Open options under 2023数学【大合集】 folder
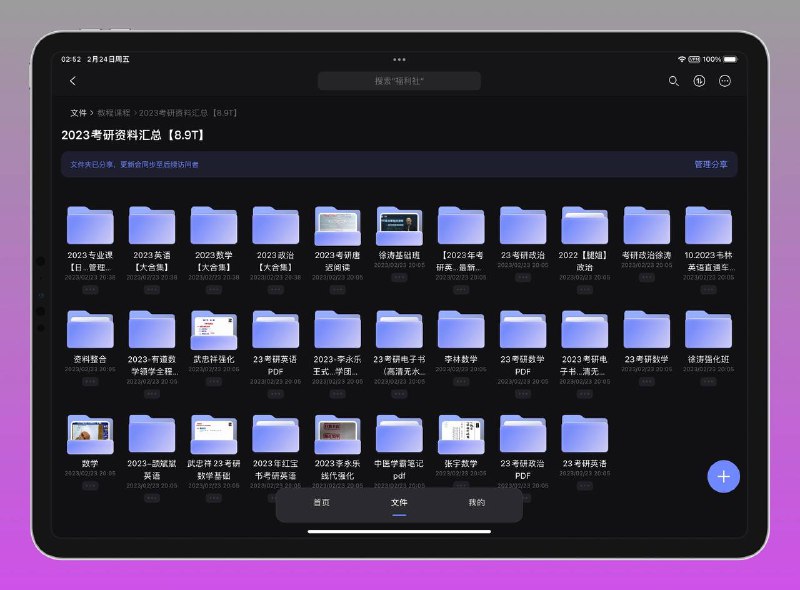Screen dimensions: 800x590 pos(214,289)
